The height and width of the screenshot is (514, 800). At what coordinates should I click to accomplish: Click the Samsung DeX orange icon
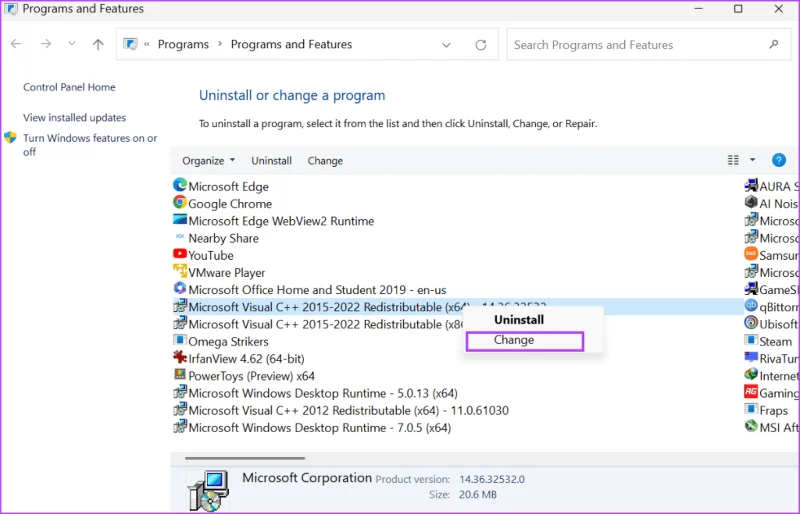pyautogui.click(x=751, y=254)
